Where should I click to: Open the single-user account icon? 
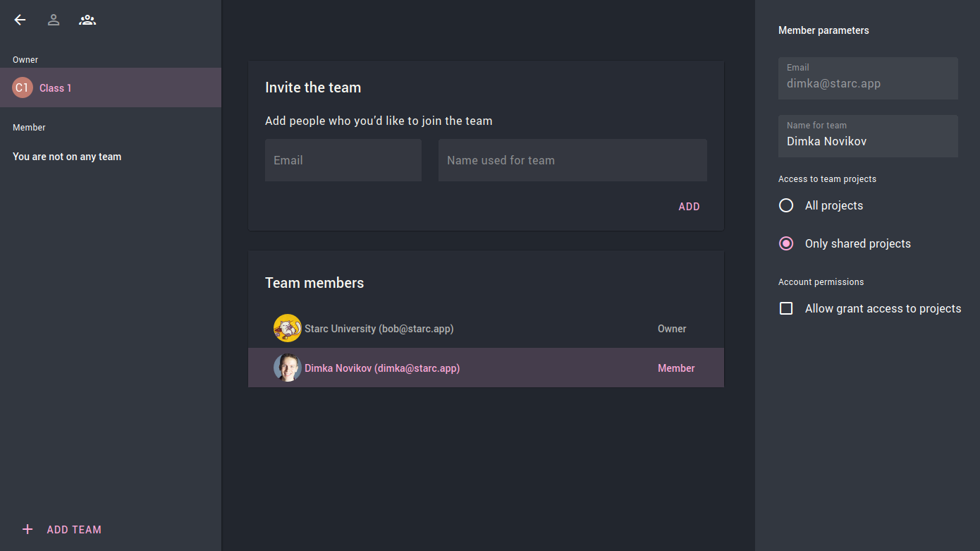pos(54,20)
